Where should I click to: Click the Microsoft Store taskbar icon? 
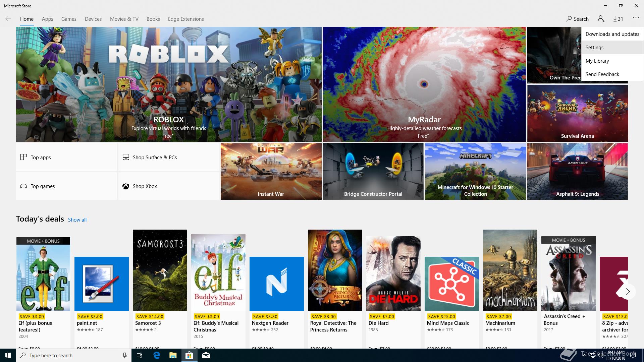[x=189, y=355]
